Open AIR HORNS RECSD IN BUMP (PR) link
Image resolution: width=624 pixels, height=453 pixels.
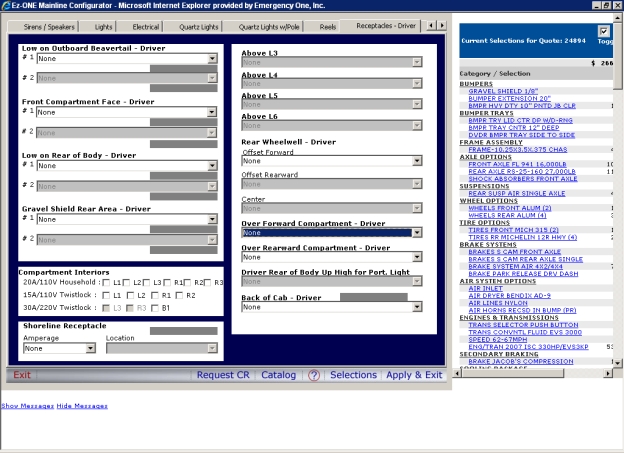coord(522,310)
